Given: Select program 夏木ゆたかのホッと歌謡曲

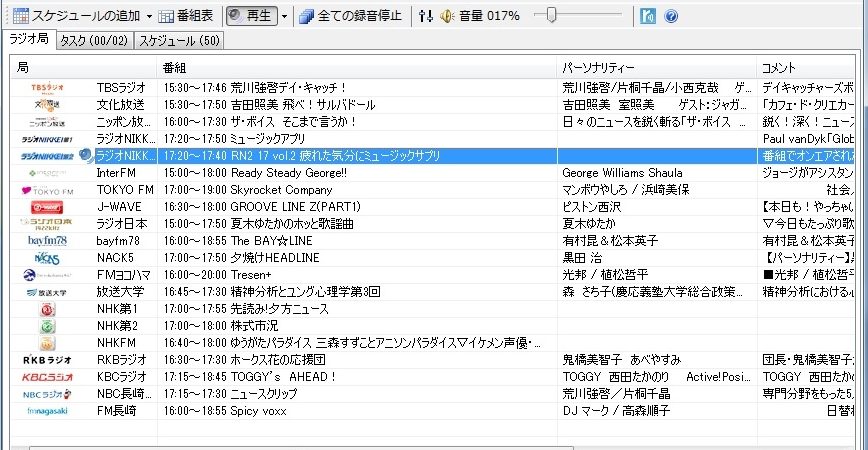Looking at the screenshot, I should (292, 224).
